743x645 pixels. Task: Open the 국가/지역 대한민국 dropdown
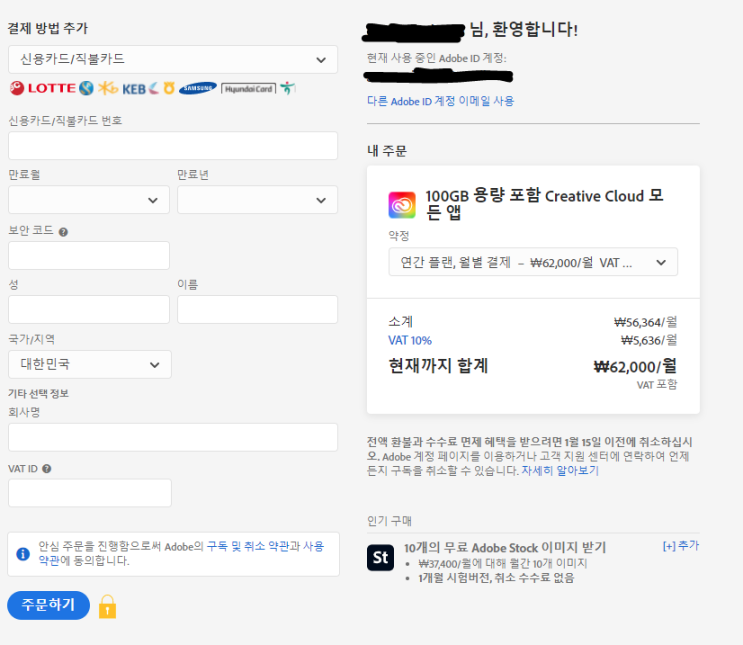(90, 364)
